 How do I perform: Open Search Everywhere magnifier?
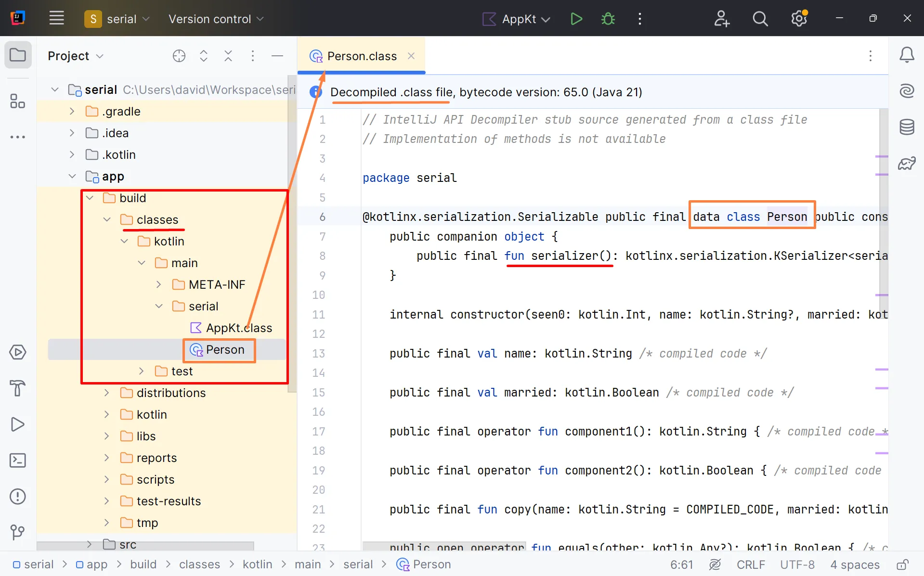click(760, 19)
